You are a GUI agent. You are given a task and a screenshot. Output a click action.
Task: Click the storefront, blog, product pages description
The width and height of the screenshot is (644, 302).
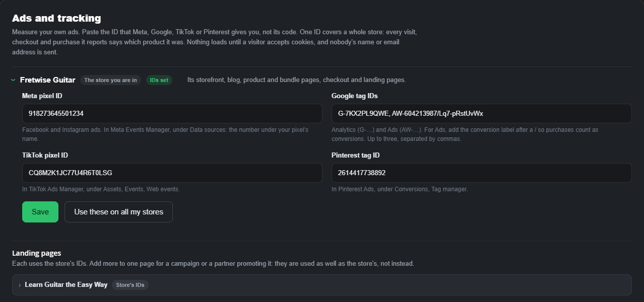pos(297,80)
